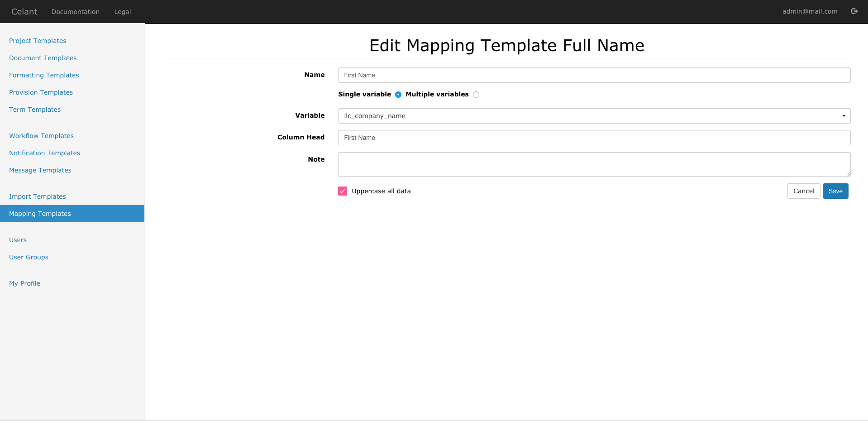Screen dimensions: 868x421
Task: Open Notification Templates
Action: click(x=44, y=153)
